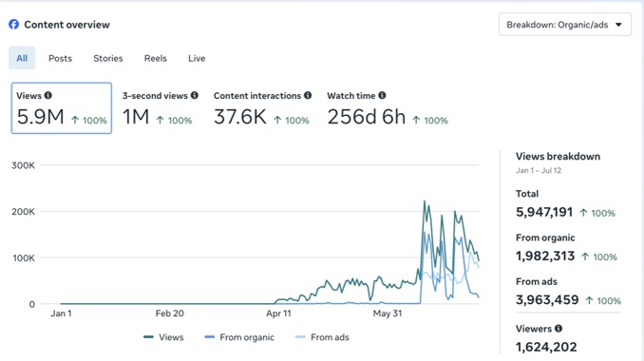The height and width of the screenshot is (361, 644).
Task: Select the 3-second views metric card
Action: tap(161, 108)
